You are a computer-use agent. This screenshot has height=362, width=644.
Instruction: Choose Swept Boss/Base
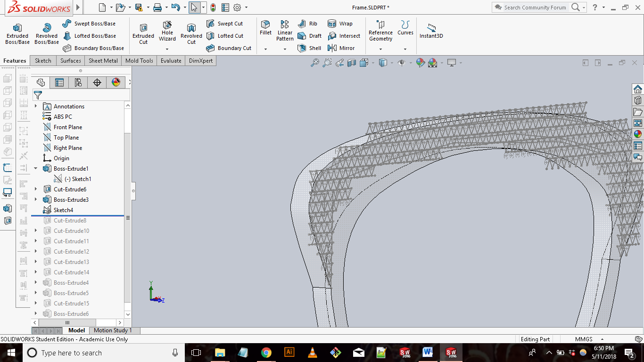(89, 24)
